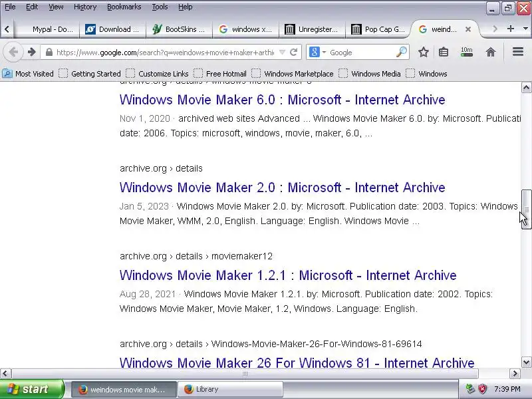Go back with the Back arrow button
Viewport: 532px width, 399px height.
[13, 53]
